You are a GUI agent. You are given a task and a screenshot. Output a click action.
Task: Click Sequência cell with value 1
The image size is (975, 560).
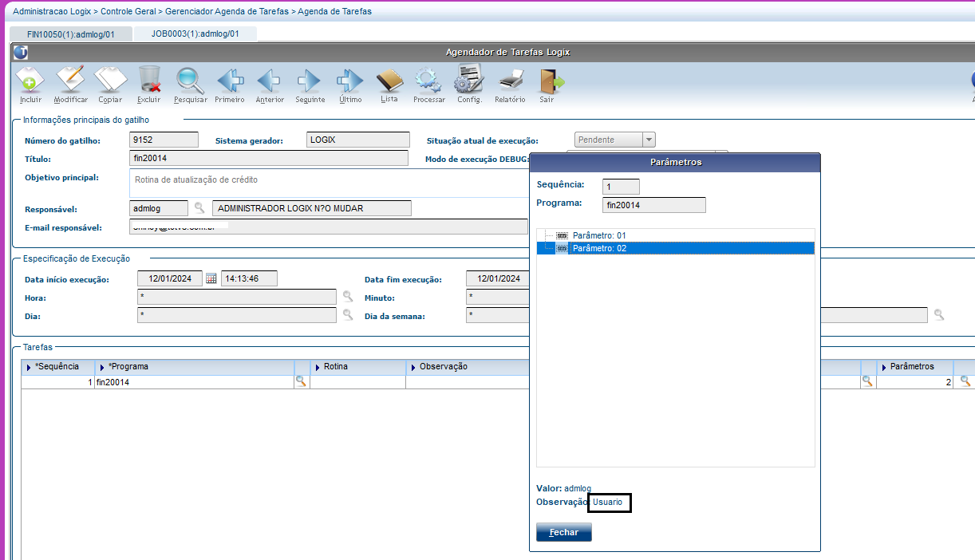tap(57, 382)
